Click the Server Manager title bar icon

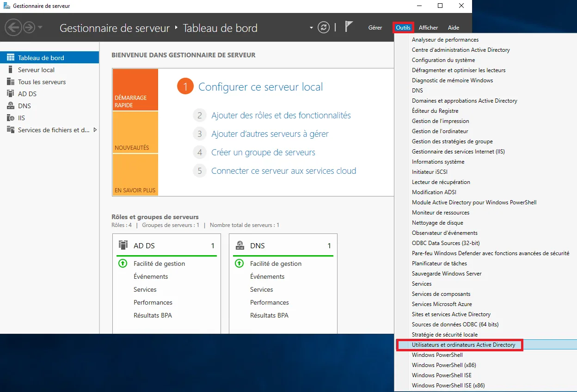(x=6, y=6)
